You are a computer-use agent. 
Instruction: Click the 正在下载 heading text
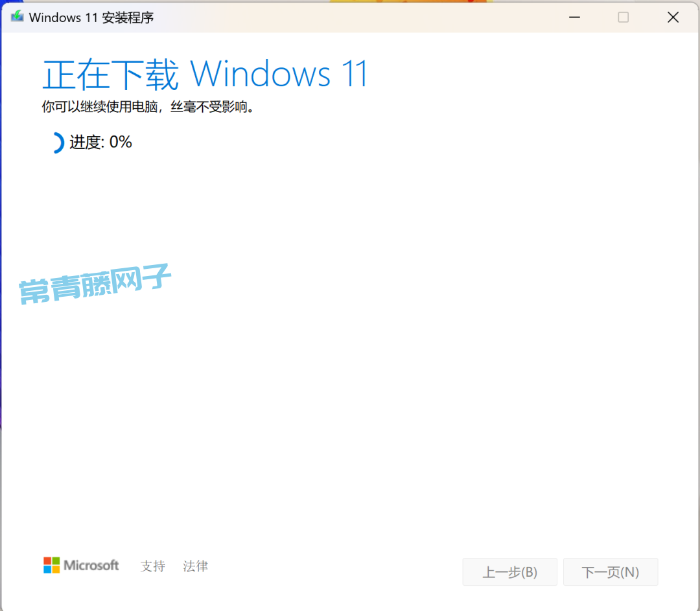point(110,75)
